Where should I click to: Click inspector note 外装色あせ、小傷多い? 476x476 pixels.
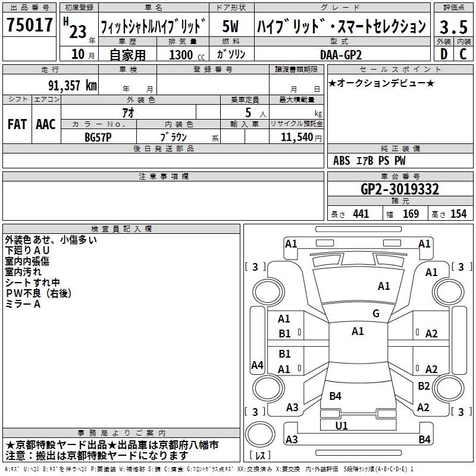click(x=51, y=240)
